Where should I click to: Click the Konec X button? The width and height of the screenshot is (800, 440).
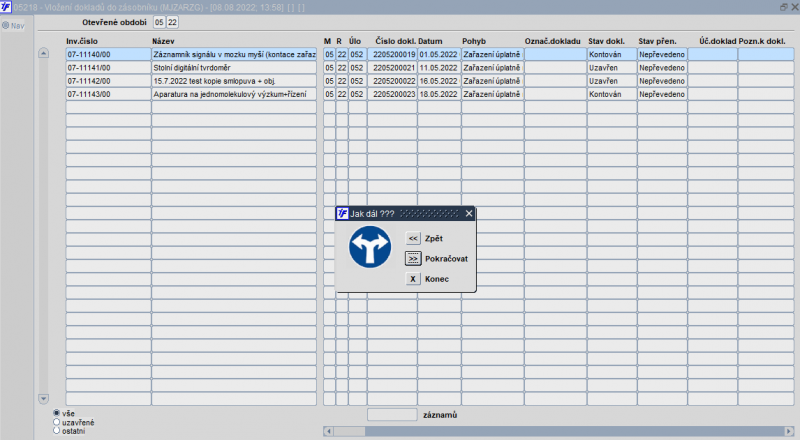tap(413, 279)
